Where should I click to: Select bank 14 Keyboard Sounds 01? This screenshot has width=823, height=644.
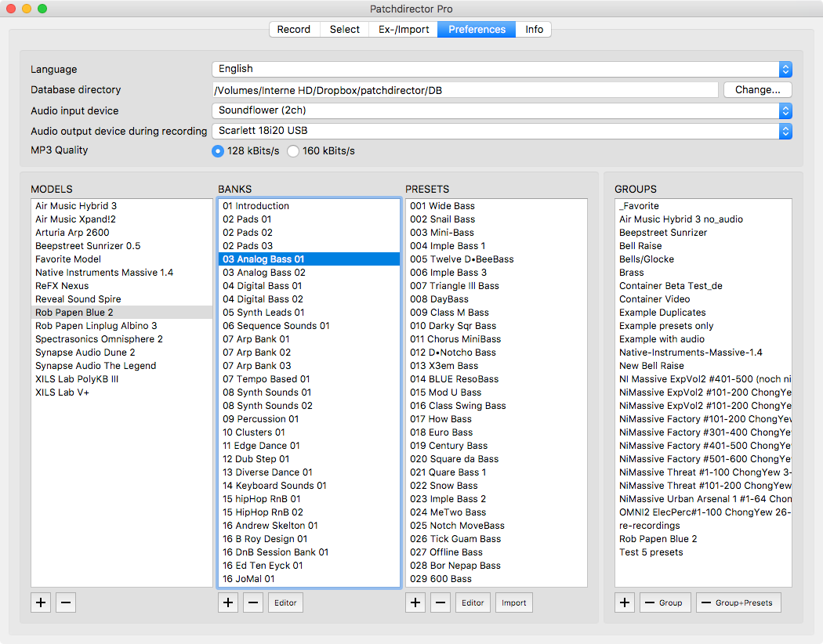[309, 486]
